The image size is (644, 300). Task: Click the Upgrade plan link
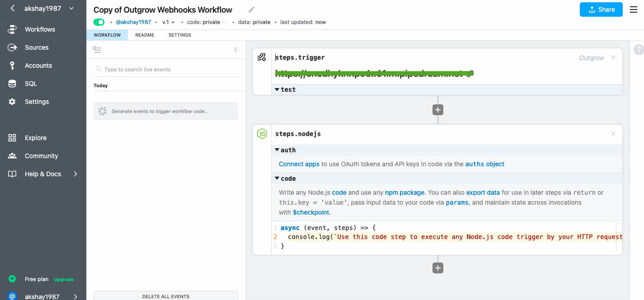64,279
